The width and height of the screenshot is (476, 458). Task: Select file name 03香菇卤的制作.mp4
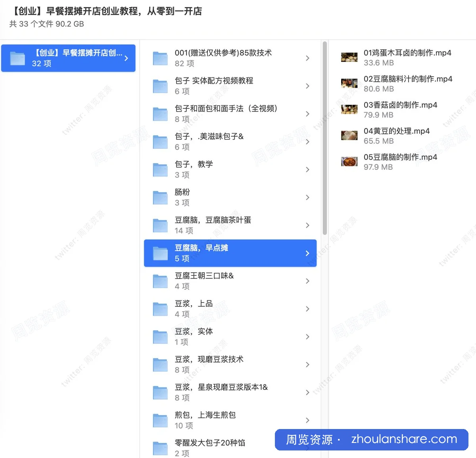click(x=400, y=105)
